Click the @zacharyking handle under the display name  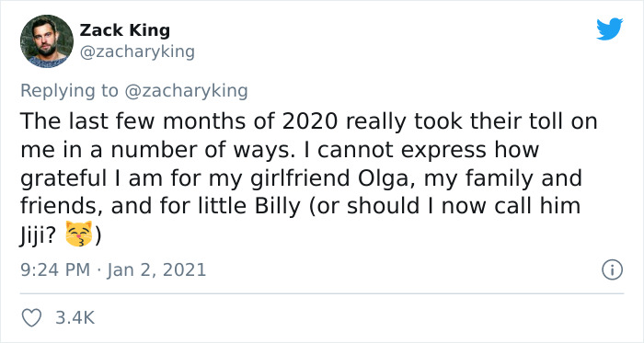click(137, 52)
